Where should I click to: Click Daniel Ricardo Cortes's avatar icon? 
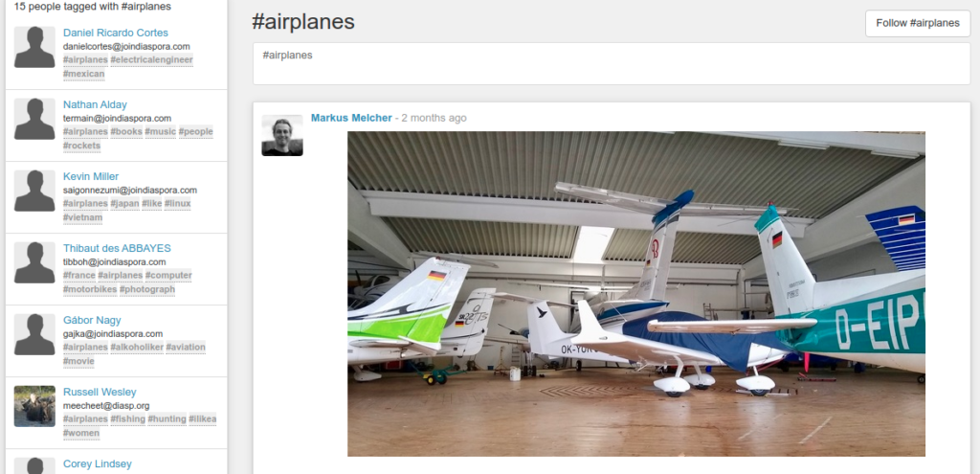[35, 47]
